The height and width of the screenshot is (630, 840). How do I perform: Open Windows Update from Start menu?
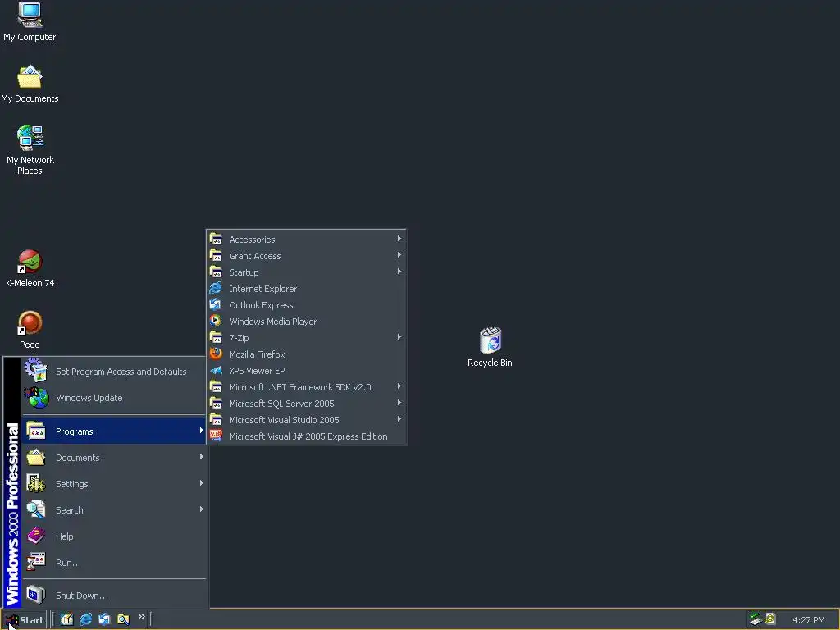click(114, 398)
